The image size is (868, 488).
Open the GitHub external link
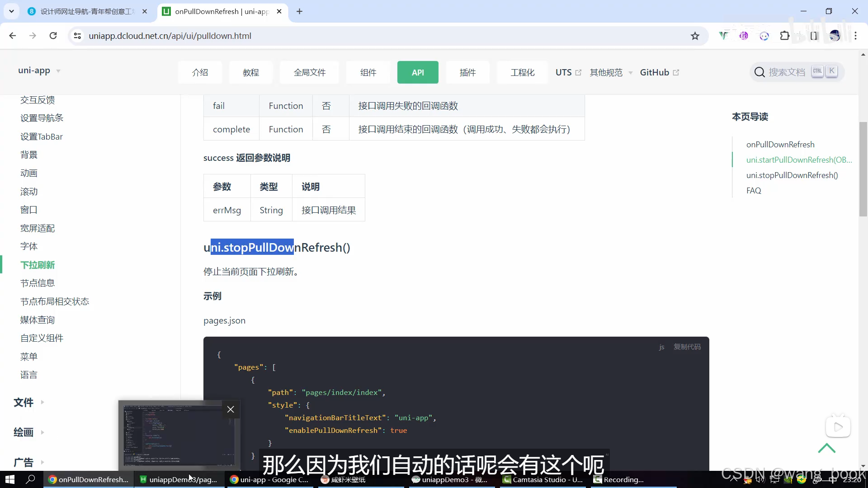point(659,72)
